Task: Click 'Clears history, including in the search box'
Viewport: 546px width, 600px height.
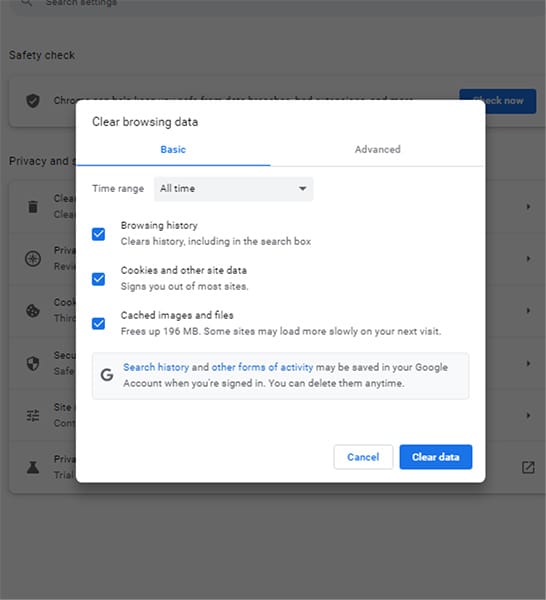Action: click(216, 242)
